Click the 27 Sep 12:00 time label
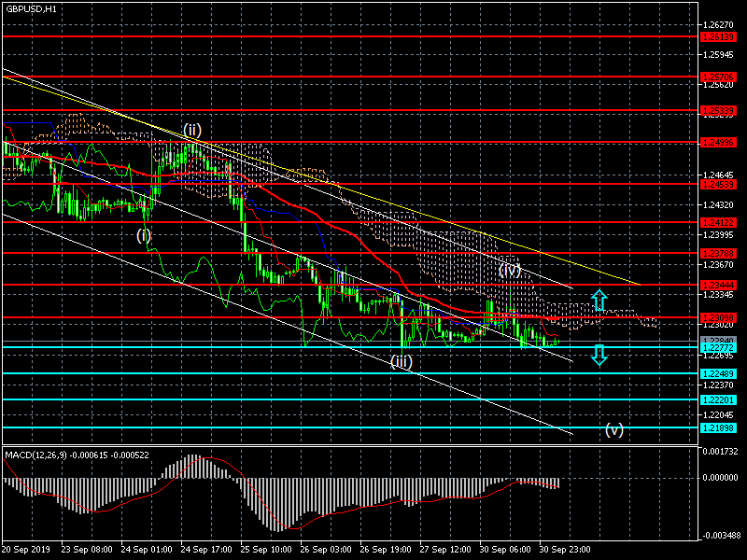747x560 pixels. (x=445, y=549)
